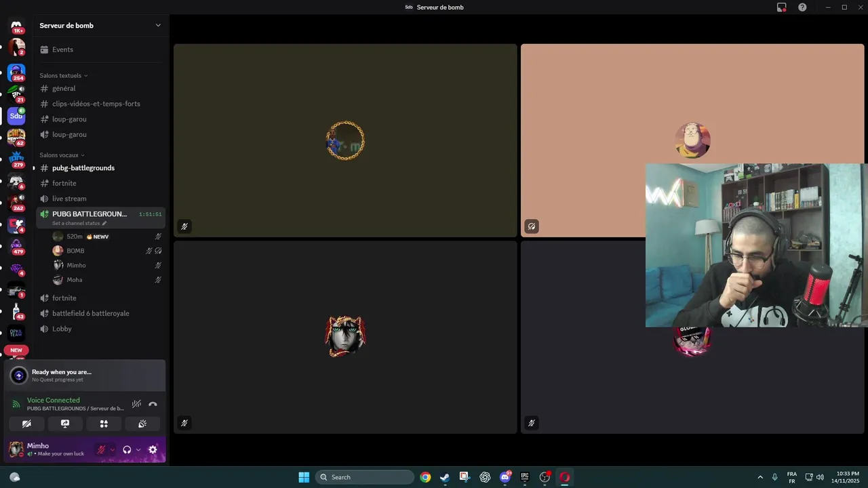Open Windows Start menu

tap(304, 477)
